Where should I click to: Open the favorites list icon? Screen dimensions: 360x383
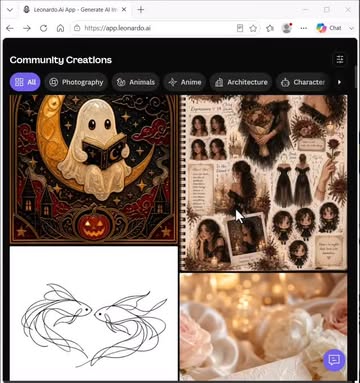click(x=270, y=28)
